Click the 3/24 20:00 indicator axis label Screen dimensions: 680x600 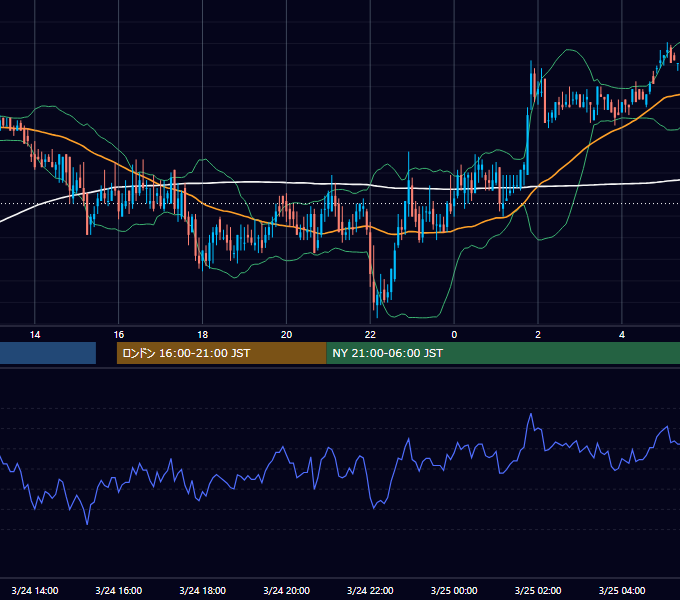click(286, 590)
